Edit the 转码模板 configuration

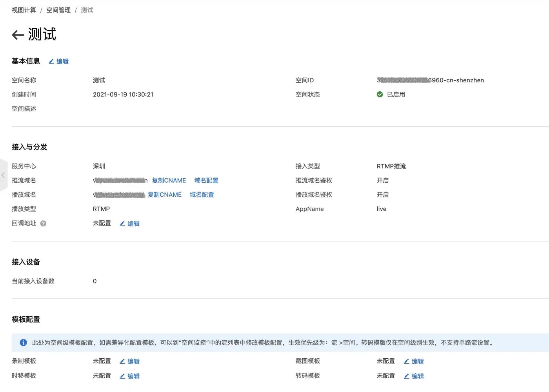click(x=414, y=376)
